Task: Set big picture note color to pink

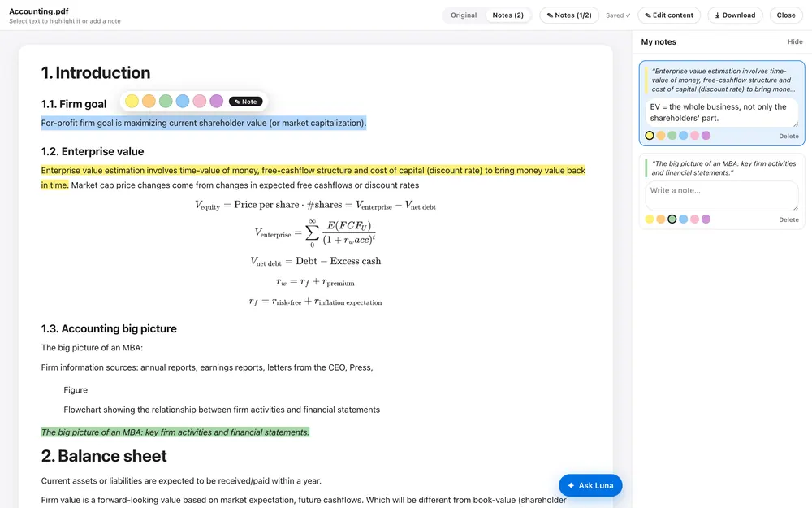Action: click(x=695, y=219)
